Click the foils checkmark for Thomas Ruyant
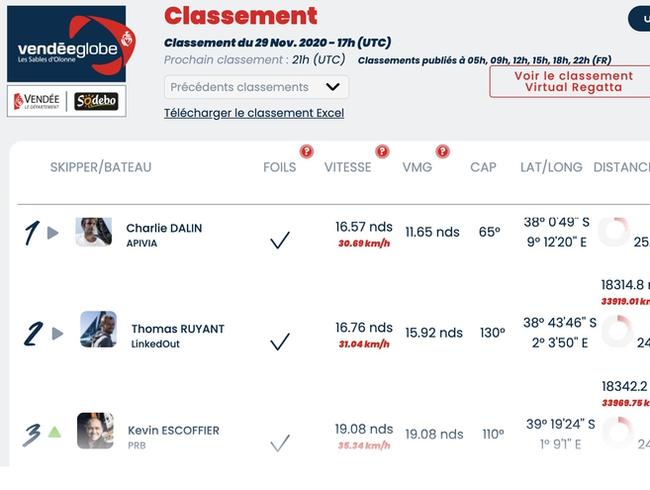This screenshot has width=650, height=490. (280, 342)
